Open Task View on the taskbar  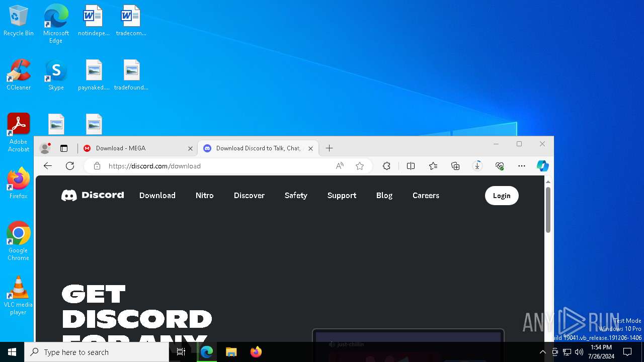pyautogui.click(x=181, y=352)
